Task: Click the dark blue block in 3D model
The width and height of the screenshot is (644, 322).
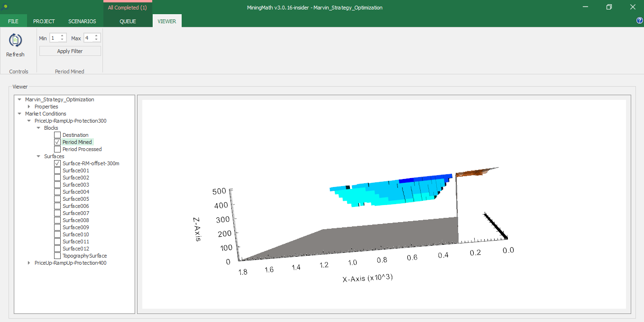Action: tap(417, 180)
